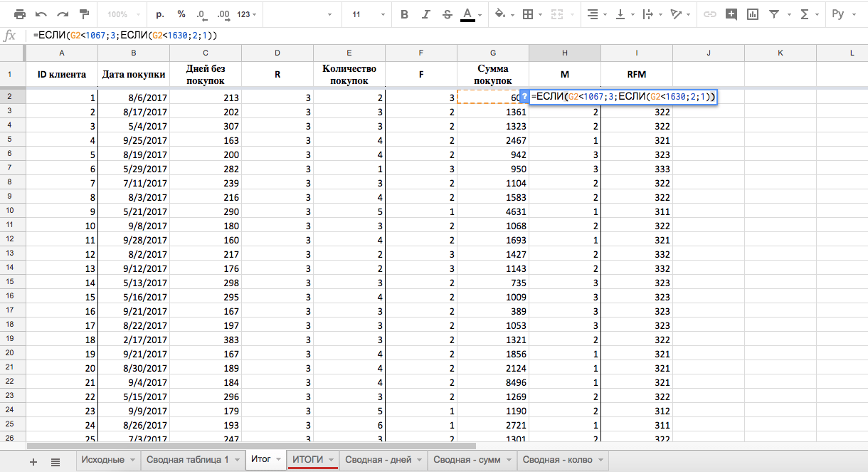Click the format as percent button

181,14
